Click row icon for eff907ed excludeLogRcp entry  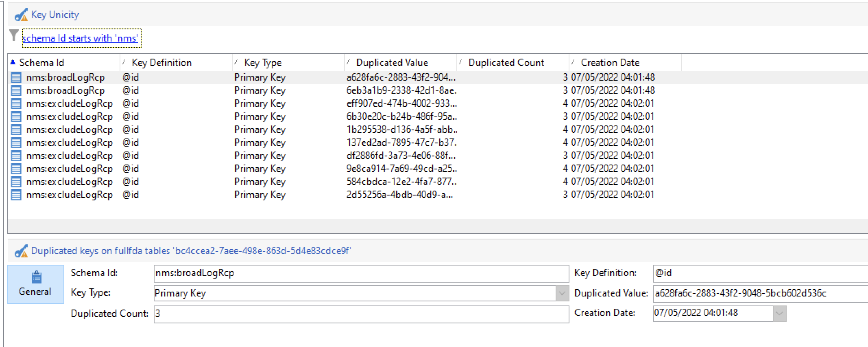[x=16, y=103]
